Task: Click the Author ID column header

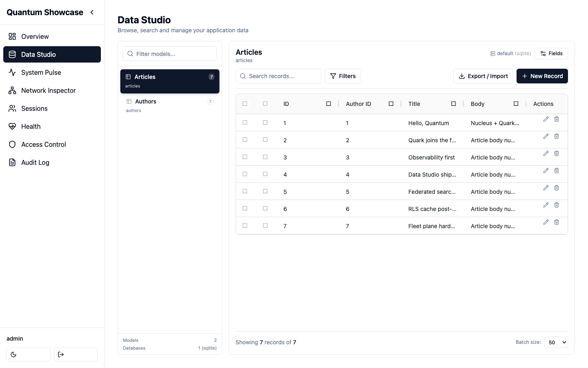Action: pos(359,104)
